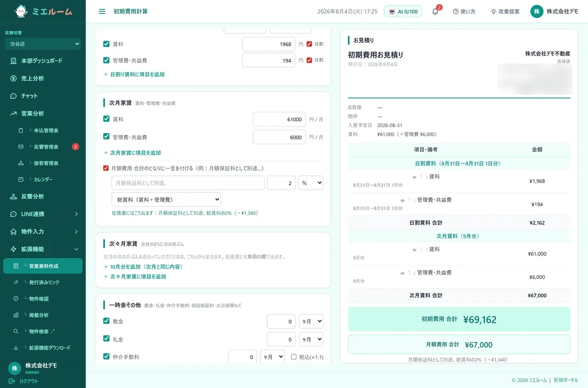Move ¥61,000 賃料 estimate row up
The height and width of the screenshot is (388, 588).
point(421,249)
